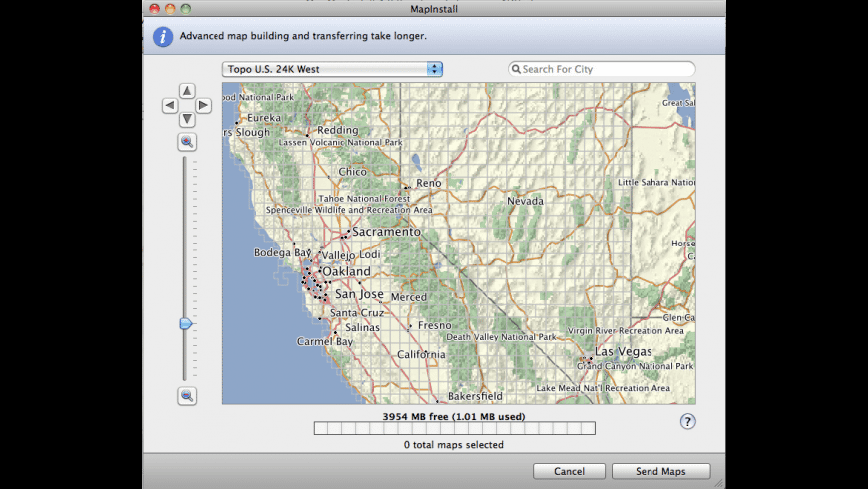Click the Send Maps button
This screenshot has height=489, width=868.
[x=660, y=471]
